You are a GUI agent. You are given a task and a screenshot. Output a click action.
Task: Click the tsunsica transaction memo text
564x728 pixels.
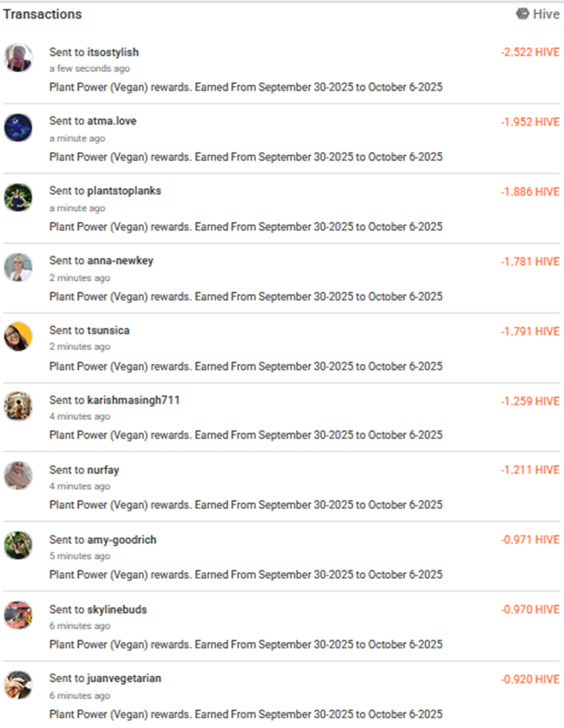click(245, 367)
